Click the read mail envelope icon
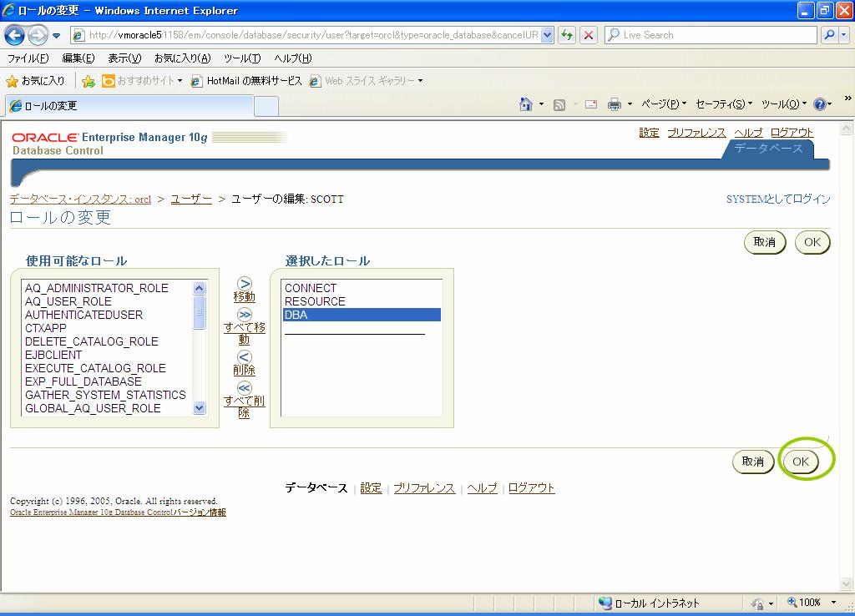Screen dimensions: 855x616 tap(591, 104)
